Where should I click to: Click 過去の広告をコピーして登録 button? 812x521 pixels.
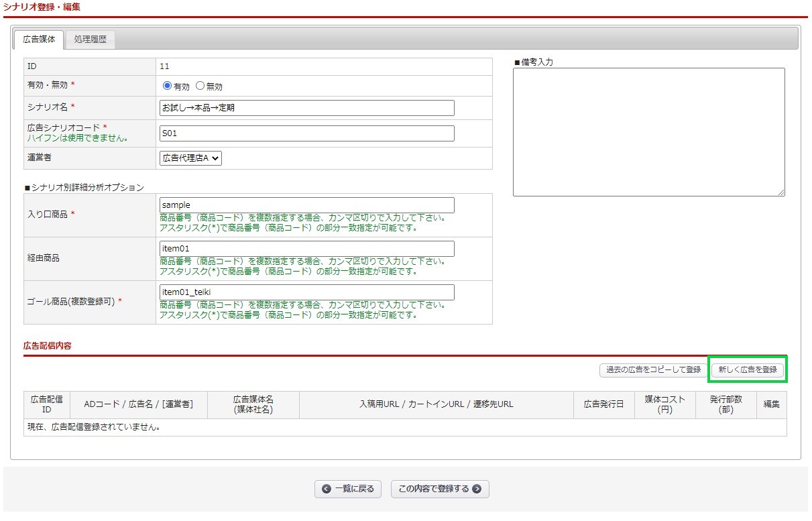coord(652,369)
